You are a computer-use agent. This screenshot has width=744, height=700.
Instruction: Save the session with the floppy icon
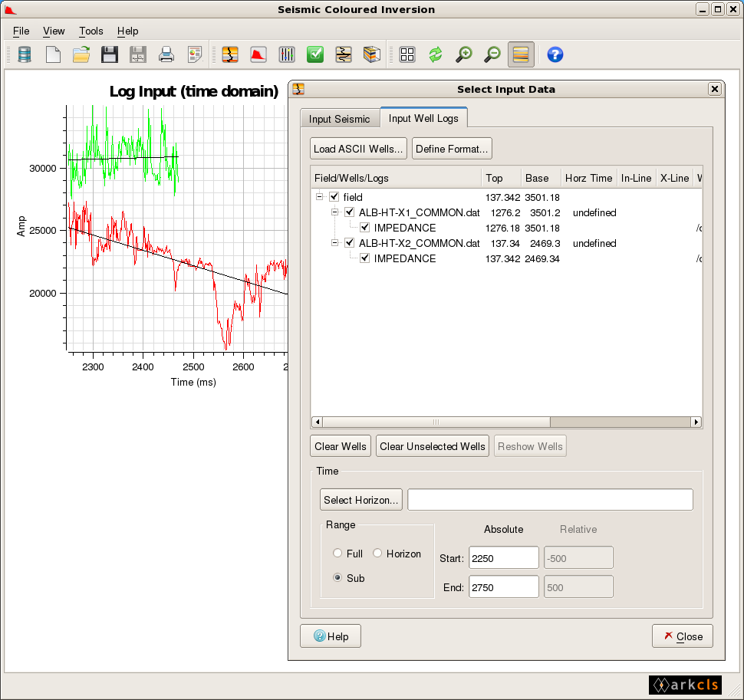click(110, 54)
